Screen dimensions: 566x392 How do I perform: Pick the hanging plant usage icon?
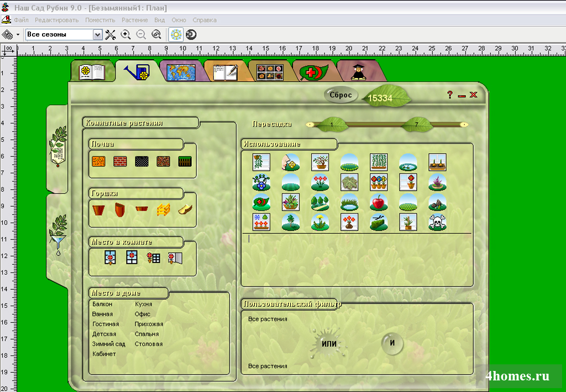click(x=261, y=162)
